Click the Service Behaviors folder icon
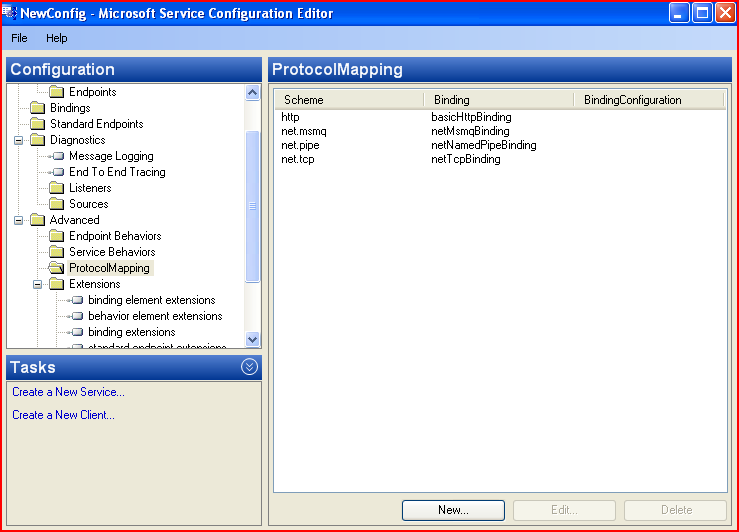Viewport: 739px width, 532px height. tap(57, 252)
